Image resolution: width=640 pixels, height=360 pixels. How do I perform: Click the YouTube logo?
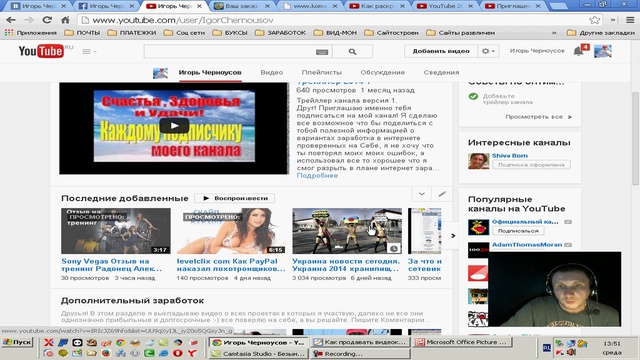tap(41, 51)
